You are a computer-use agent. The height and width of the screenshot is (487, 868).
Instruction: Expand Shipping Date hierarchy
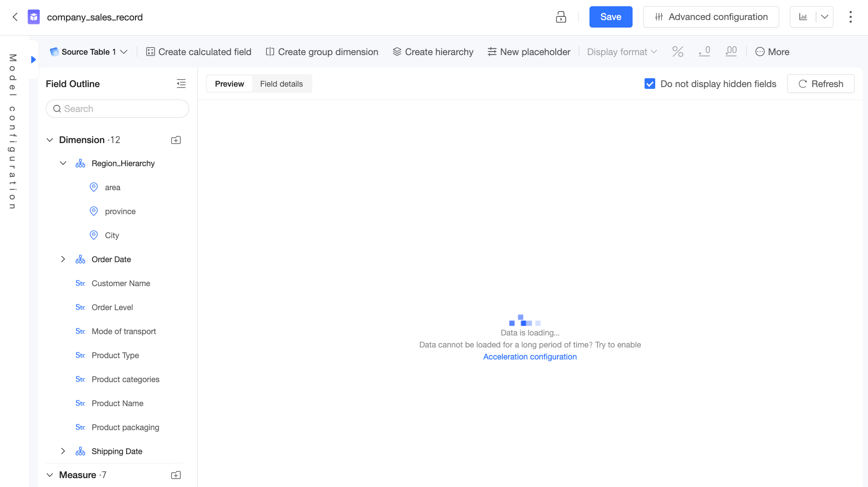coord(63,451)
